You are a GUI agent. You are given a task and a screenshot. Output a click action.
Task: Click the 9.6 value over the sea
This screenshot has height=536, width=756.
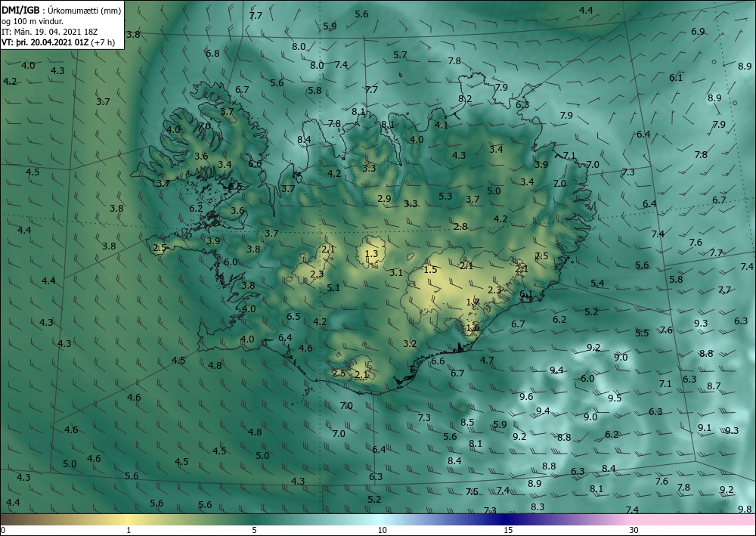[526, 396]
